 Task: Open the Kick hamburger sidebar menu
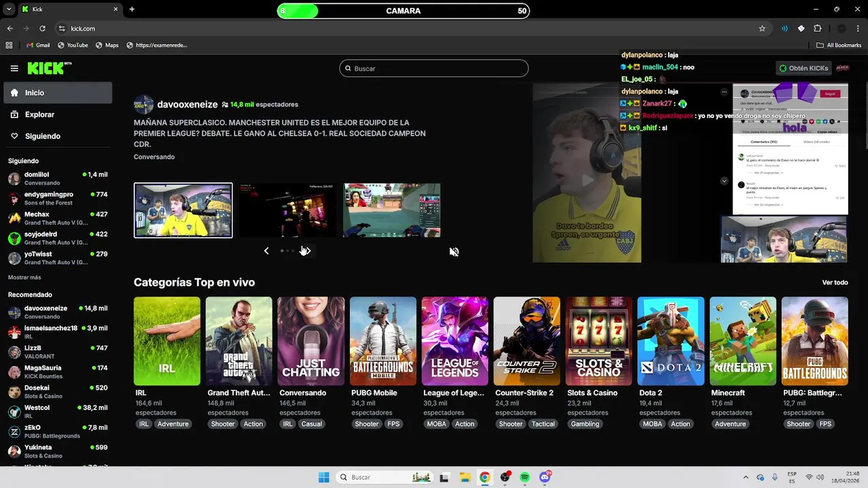(x=14, y=68)
